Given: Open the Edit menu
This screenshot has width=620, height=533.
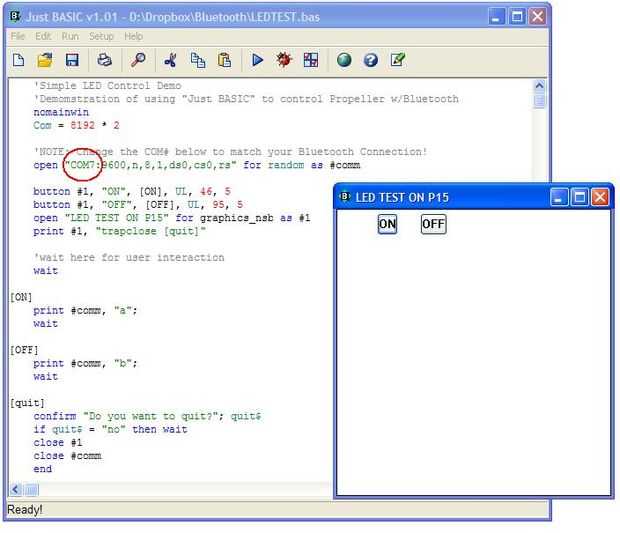Looking at the screenshot, I should 43,36.
